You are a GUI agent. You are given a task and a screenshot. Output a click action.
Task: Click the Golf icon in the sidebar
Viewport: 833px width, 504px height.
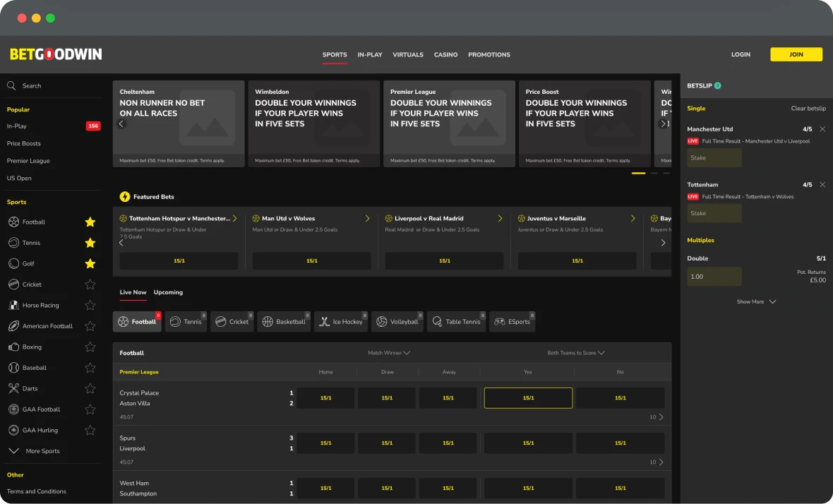(x=14, y=263)
